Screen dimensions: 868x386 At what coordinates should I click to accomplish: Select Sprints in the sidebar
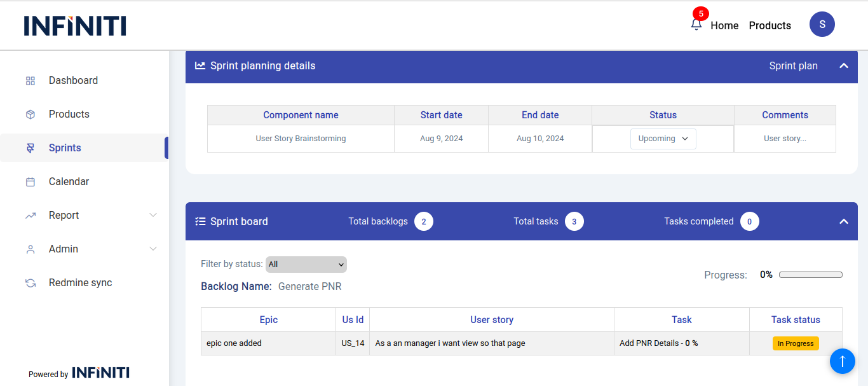(65, 148)
